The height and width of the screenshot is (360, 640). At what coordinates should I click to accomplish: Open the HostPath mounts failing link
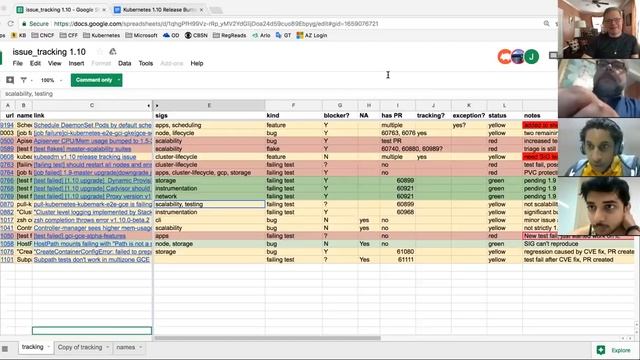point(93,244)
